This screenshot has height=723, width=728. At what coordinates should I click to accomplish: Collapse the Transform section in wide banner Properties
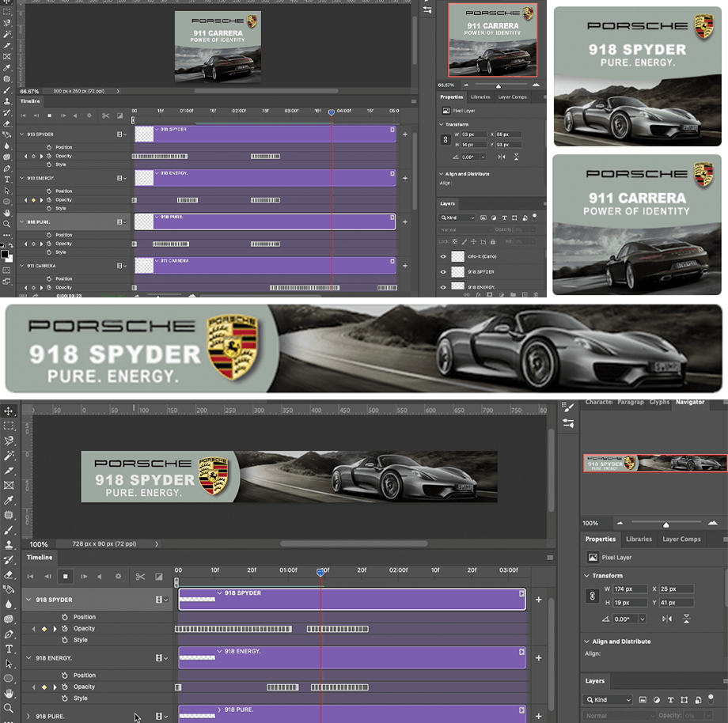pos(586,575)
